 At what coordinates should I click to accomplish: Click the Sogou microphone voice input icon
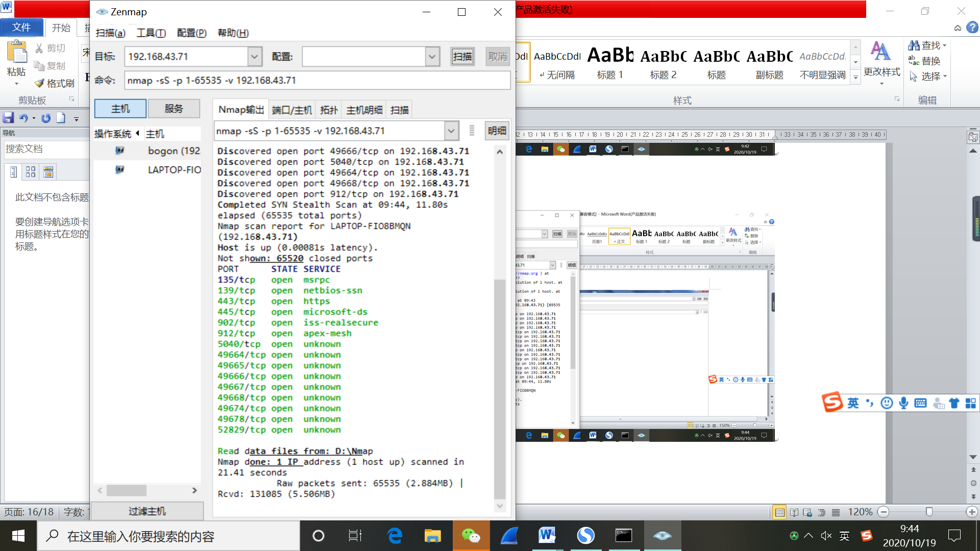[903, 403]
